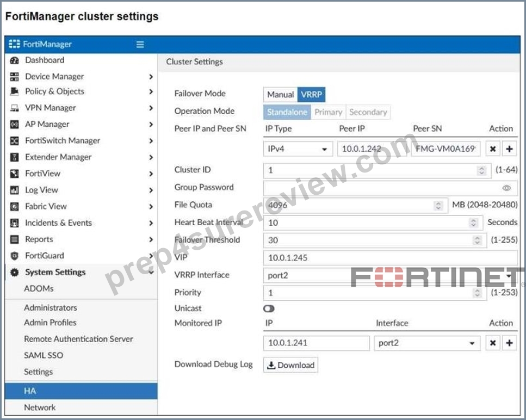
Task: Add monitored IP with plus icon
Action: [x=509, y=343]
